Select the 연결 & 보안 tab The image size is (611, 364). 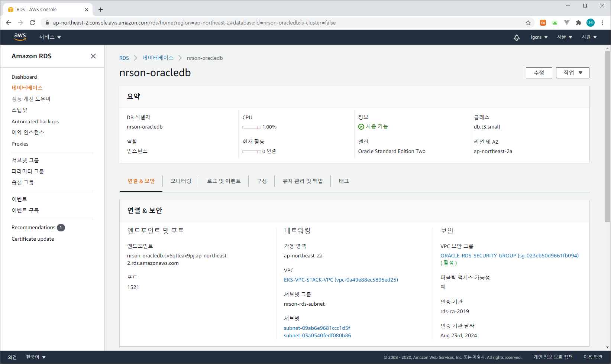(141, 181)
